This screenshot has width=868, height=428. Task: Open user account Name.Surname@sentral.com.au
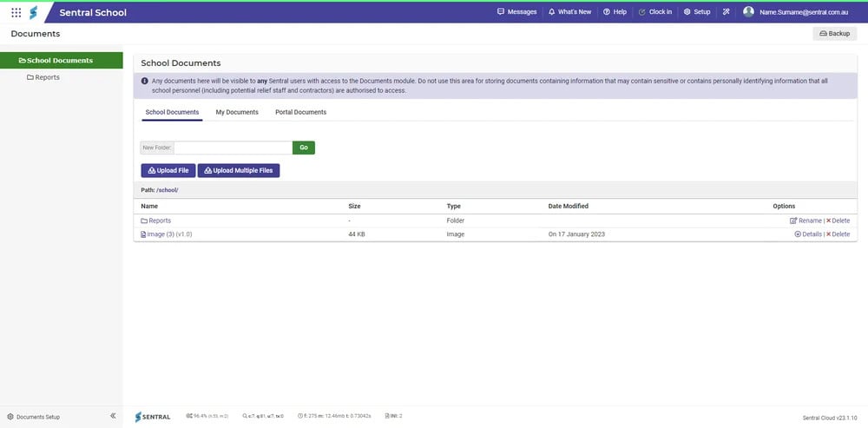coord(795,12)
